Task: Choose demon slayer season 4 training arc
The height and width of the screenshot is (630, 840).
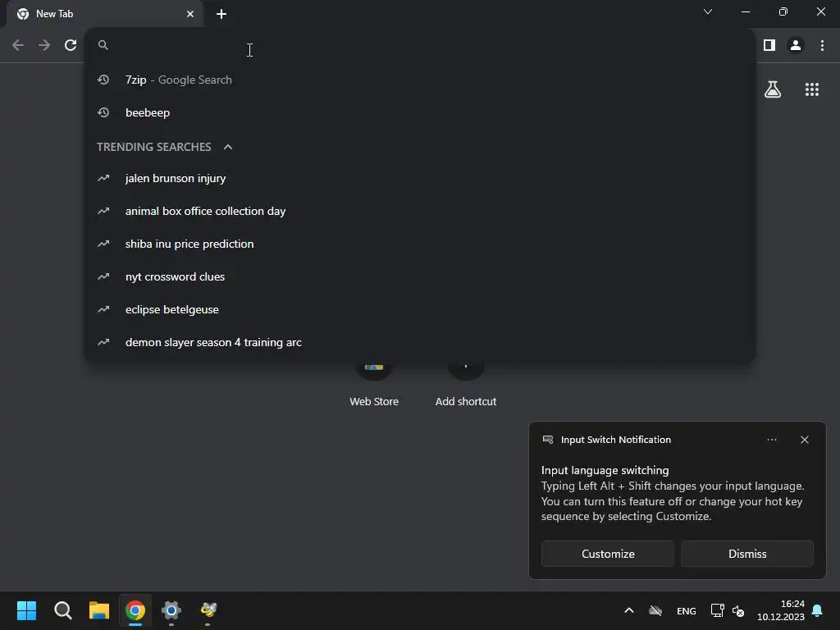Action: click(421, 342)
